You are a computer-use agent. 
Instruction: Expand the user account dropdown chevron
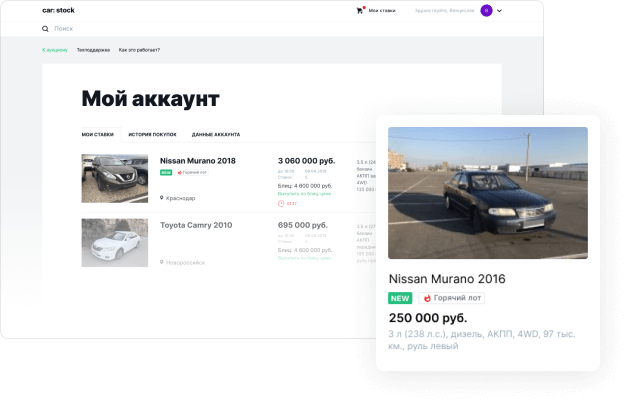click(499, 10)
